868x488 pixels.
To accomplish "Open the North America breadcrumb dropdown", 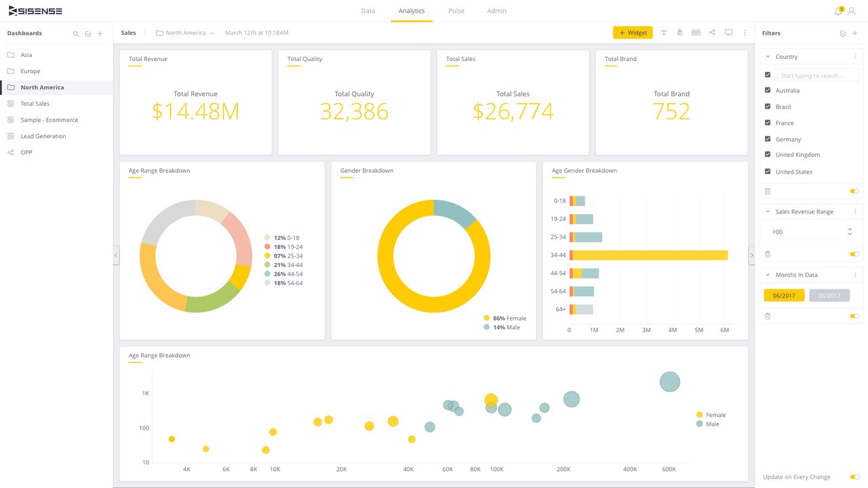I will click(x=211, y=32).
